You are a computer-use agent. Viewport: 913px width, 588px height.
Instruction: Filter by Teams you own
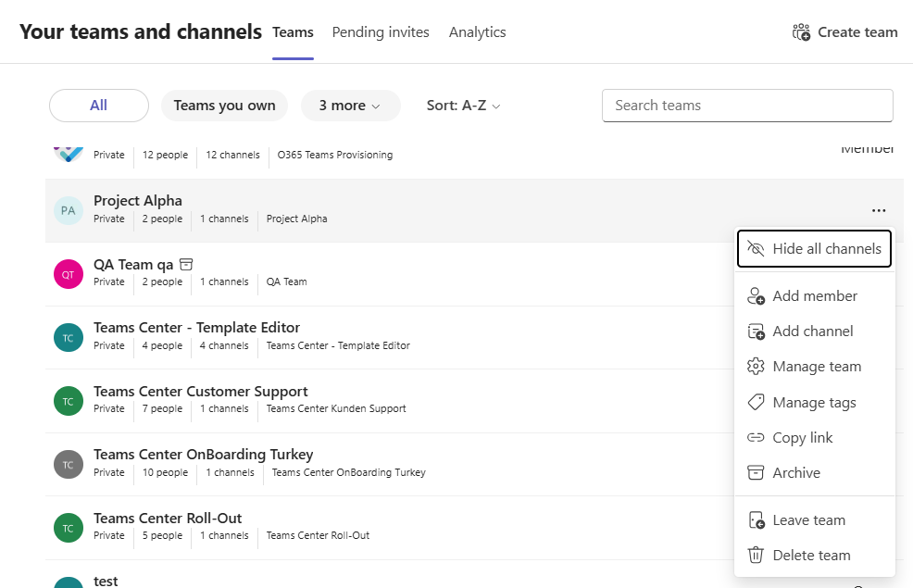(224, 106)
